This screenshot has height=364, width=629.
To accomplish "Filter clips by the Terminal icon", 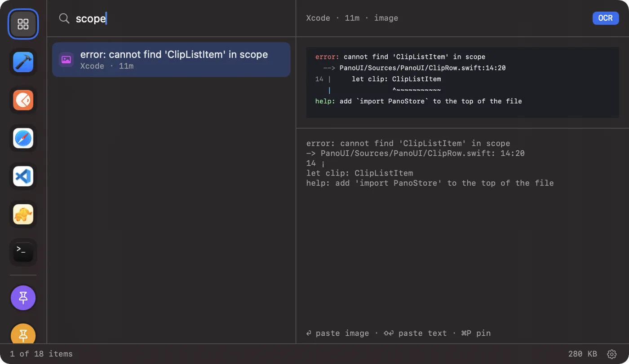I will 23,252.
